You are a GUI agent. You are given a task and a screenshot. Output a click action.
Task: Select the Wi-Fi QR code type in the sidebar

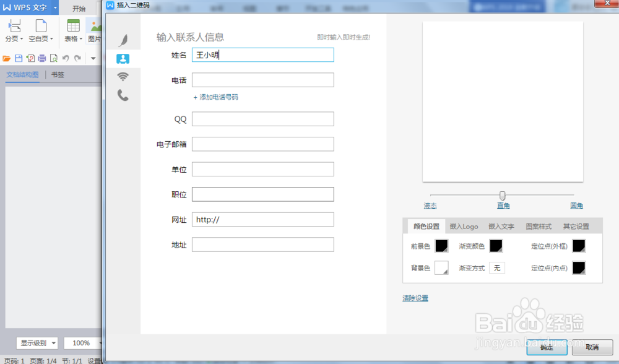[x=123, y=76]
